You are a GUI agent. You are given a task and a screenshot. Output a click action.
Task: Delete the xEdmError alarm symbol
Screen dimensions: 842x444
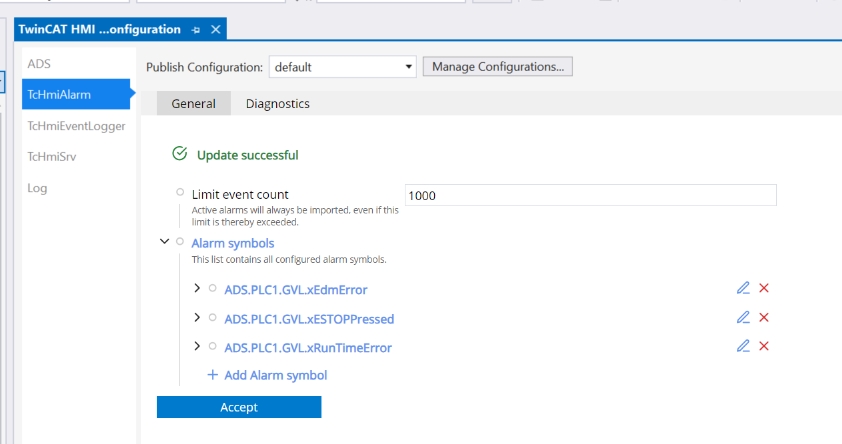[x=764, y=288]
